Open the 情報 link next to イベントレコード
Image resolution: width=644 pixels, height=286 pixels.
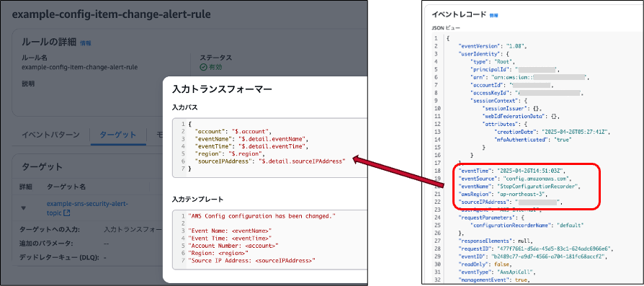pyautogui.click(x=493, y=15)
